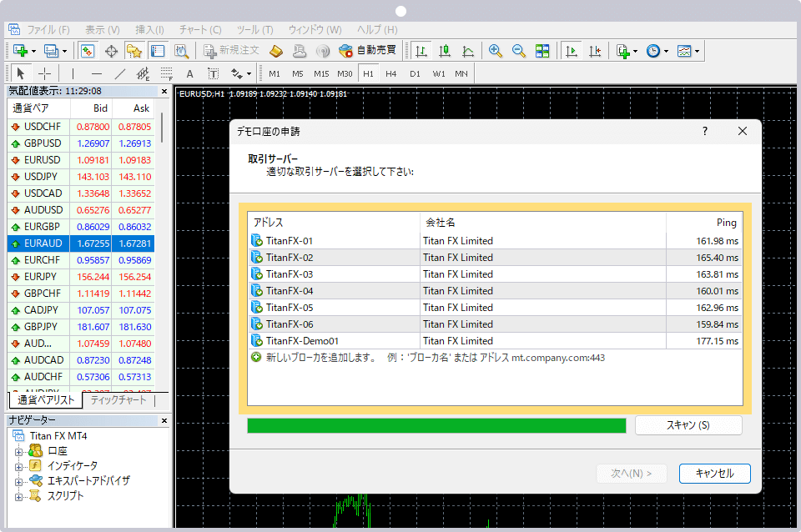Select the equidistant channel tool
801x532 pixels.
coord(143,73)
